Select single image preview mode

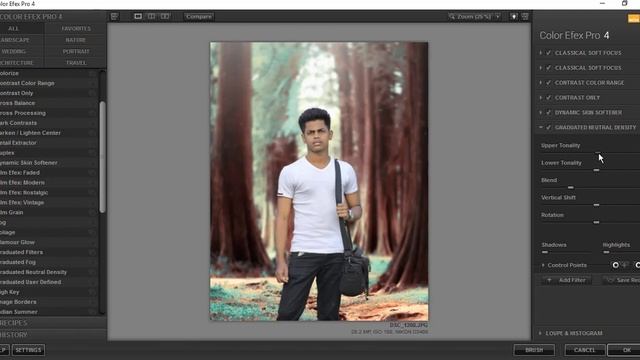click(138, 16)
